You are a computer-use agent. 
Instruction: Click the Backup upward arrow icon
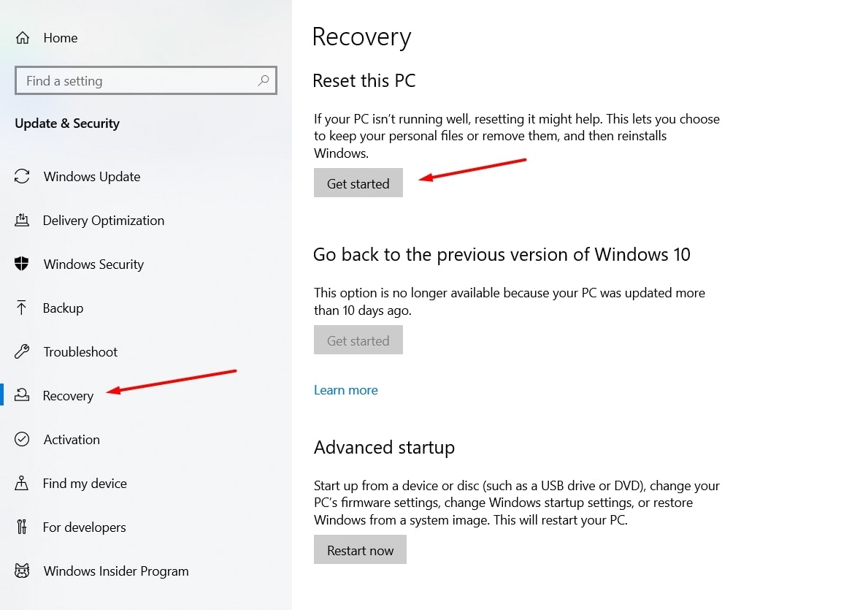(22, 308)
